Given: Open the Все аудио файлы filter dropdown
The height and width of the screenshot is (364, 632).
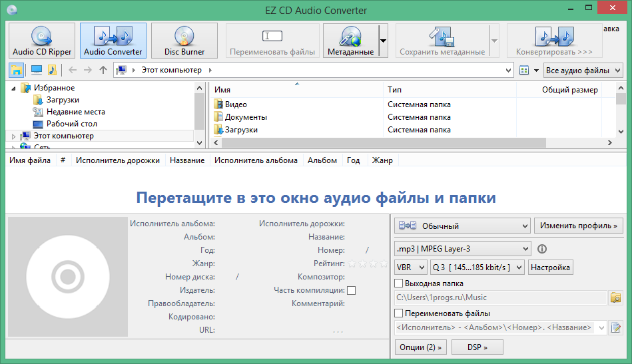Looking at the screenshot, I should click(x=583, y=71).
